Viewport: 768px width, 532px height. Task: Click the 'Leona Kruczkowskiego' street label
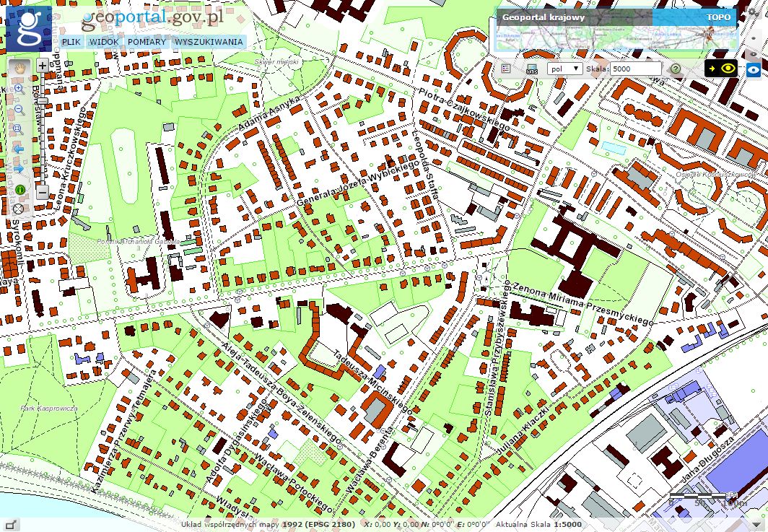coord(69,158)
